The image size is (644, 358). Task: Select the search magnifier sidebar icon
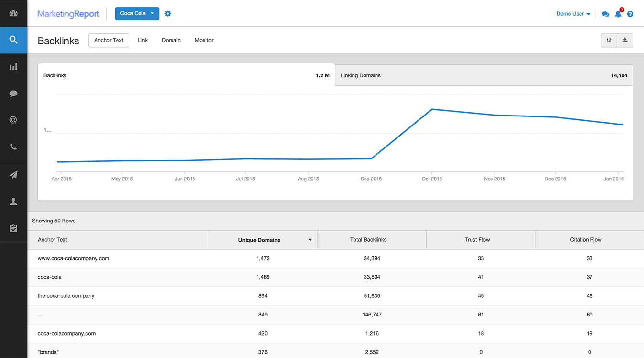coord(13,40)
